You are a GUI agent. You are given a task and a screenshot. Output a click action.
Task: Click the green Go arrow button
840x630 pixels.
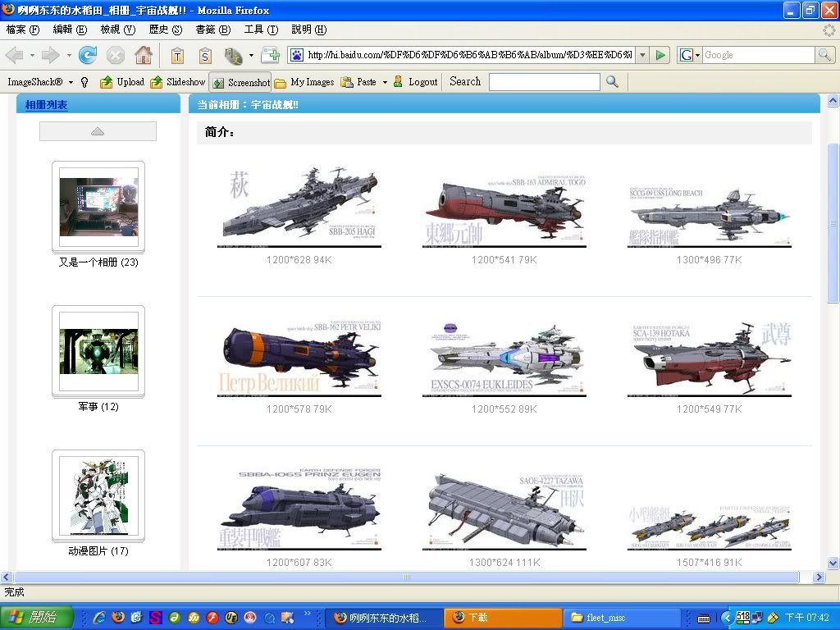tap(660, 55)
